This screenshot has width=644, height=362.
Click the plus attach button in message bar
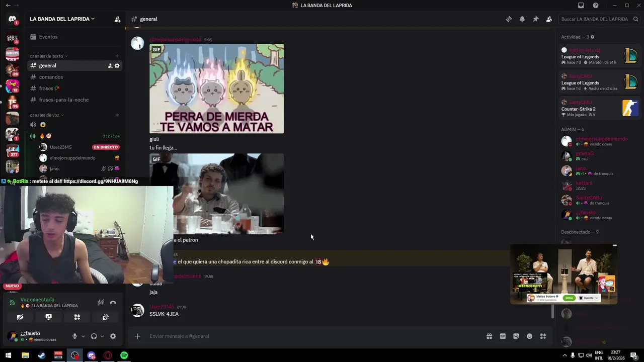pos(137,336)
